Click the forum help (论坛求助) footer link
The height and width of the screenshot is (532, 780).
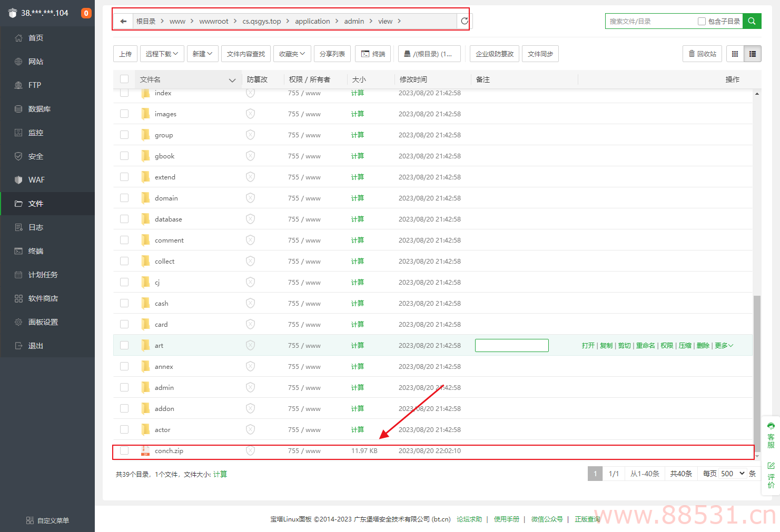coord(469,519)
